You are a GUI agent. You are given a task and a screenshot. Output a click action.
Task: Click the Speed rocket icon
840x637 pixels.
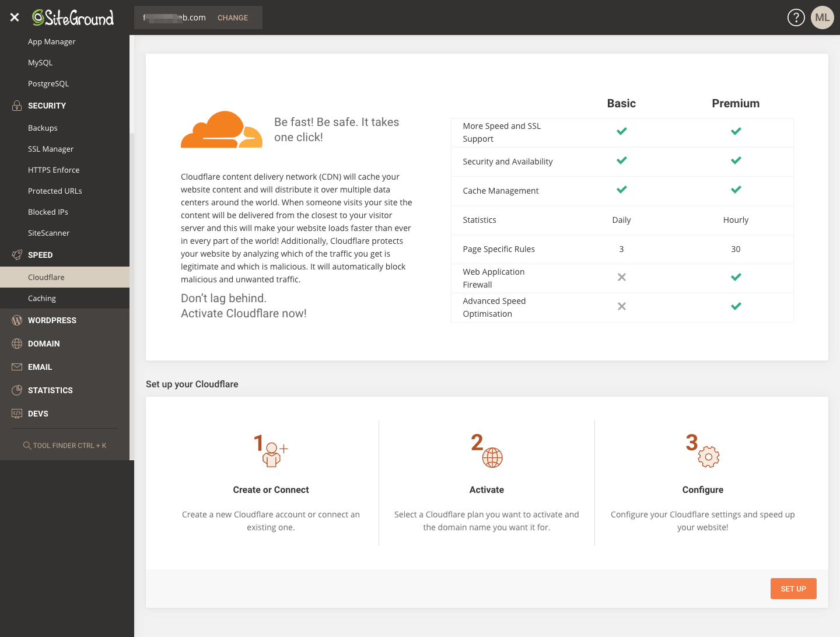coord(17,255)
